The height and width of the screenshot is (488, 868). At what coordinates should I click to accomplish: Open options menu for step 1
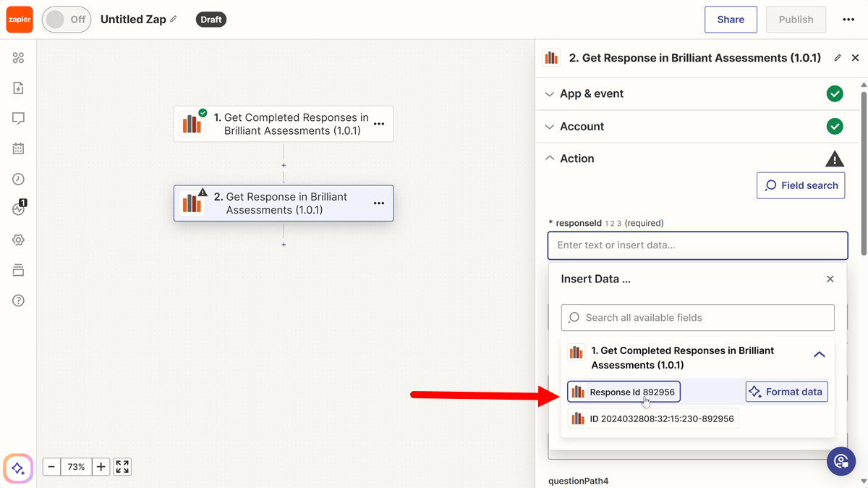tap(378, 123)
